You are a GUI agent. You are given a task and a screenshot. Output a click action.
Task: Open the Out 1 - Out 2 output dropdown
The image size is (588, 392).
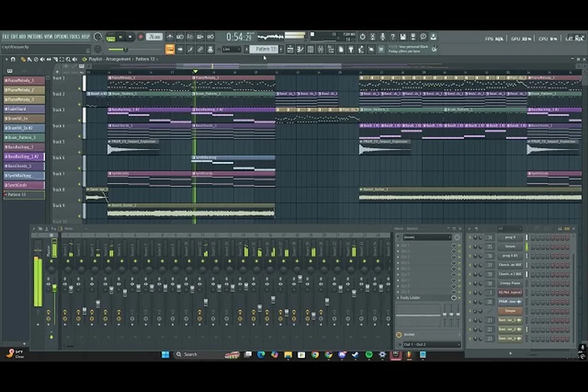tap(431, 344)
